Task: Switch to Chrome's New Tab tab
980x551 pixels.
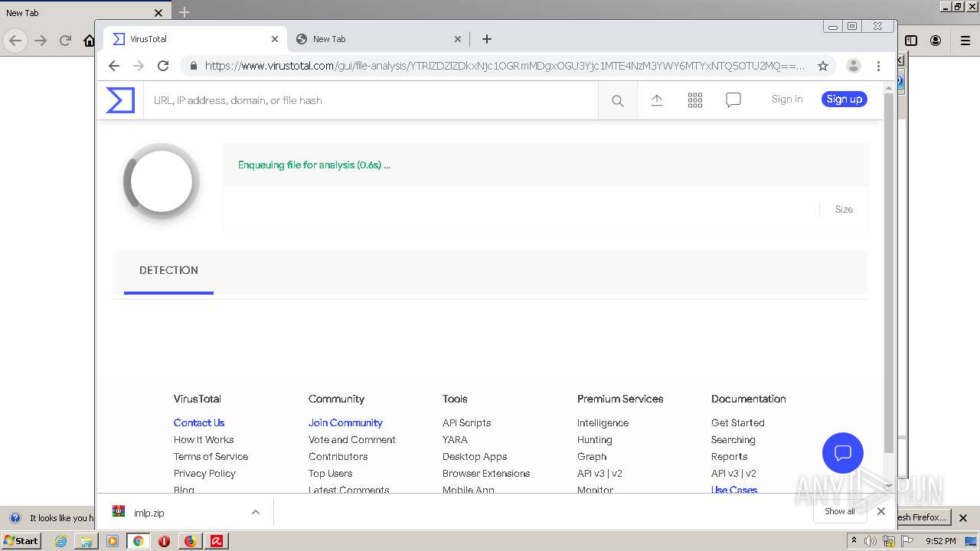Action: [378, 39]
